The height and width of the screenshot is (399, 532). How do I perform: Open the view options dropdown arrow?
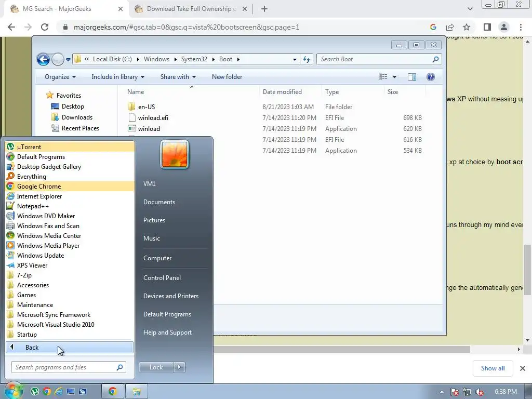point(395,77)
